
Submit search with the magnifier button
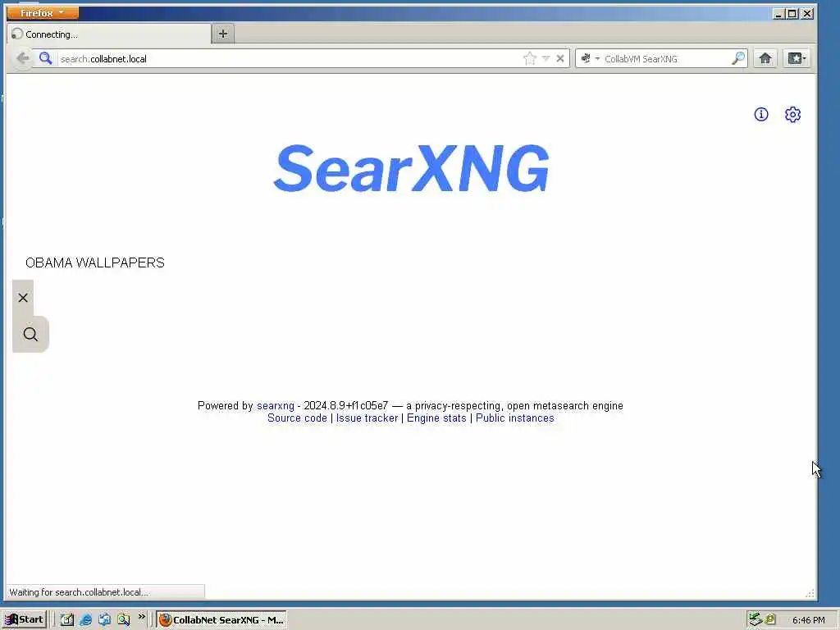30,335
